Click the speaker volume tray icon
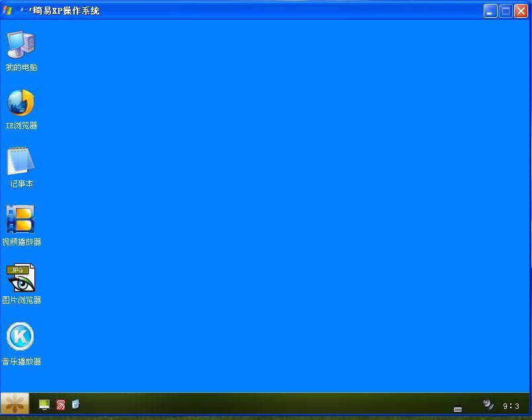The height and width of the screenshot is (420, 532). [x=488, y=404]
